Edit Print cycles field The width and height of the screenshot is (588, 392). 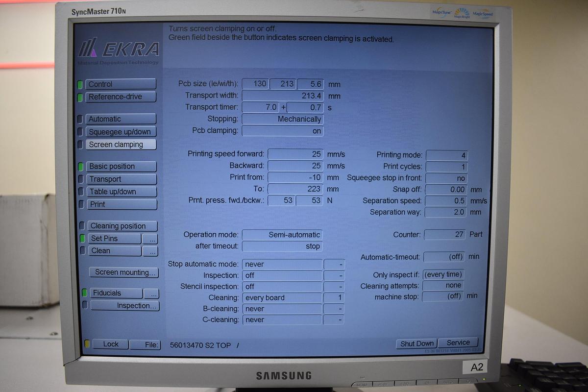446,167
